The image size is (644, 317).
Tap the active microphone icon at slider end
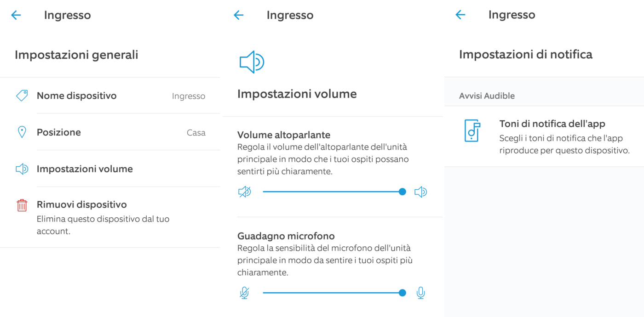(420, 293)
